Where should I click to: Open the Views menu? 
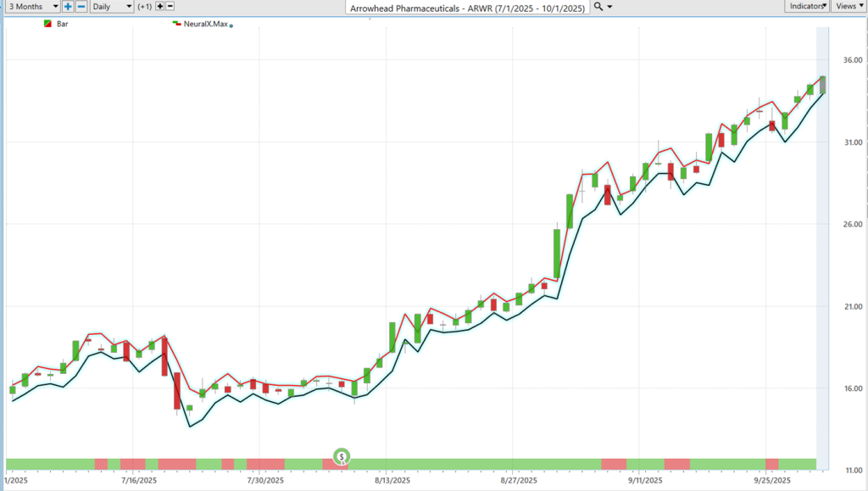847,7
